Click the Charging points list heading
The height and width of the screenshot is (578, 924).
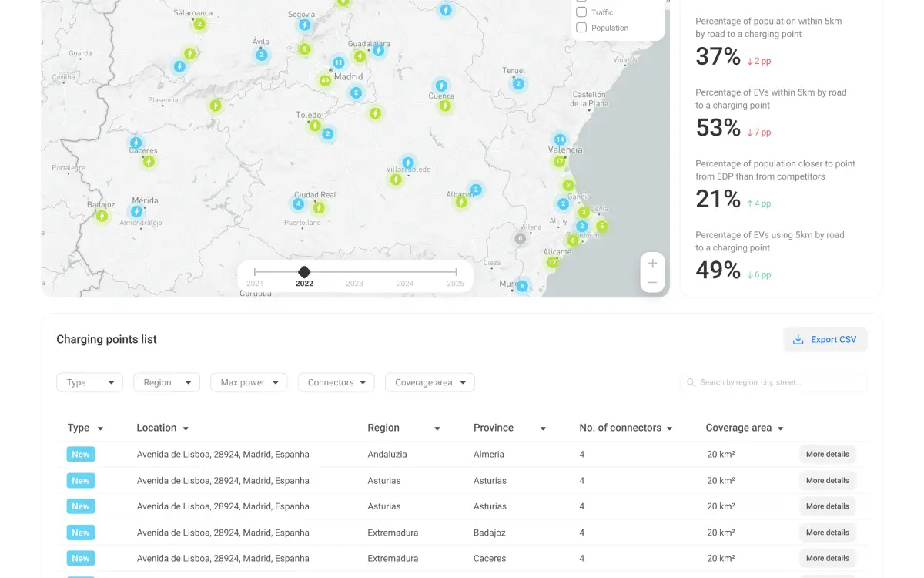click(106, 340)
